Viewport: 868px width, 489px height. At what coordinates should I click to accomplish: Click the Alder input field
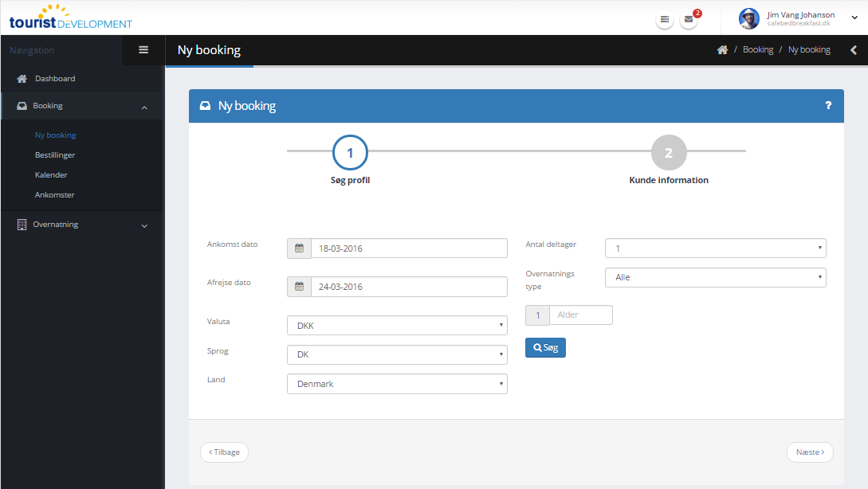click(x=580, y=315)
